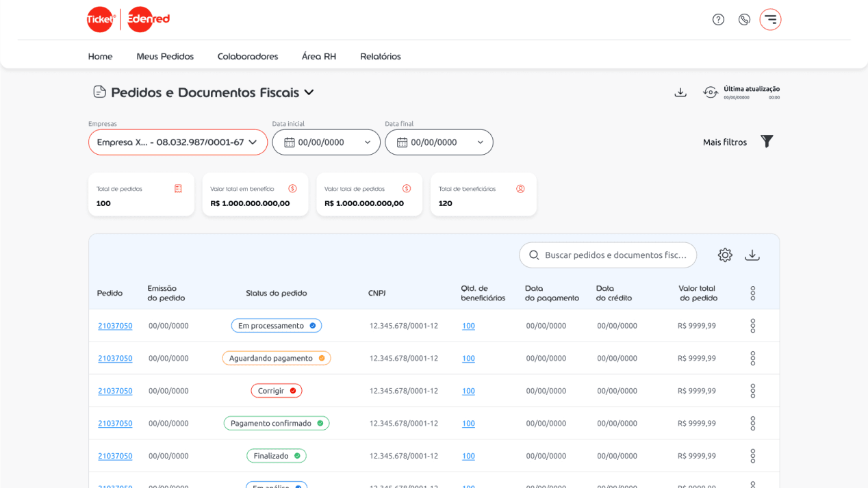Click the document icon beside page title

coord(99,92)
